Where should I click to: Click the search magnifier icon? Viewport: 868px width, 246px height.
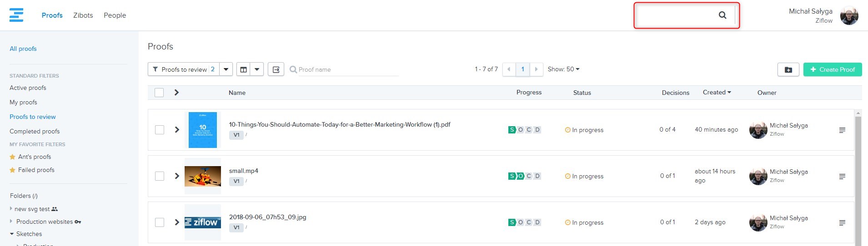[x=722, y=15]
